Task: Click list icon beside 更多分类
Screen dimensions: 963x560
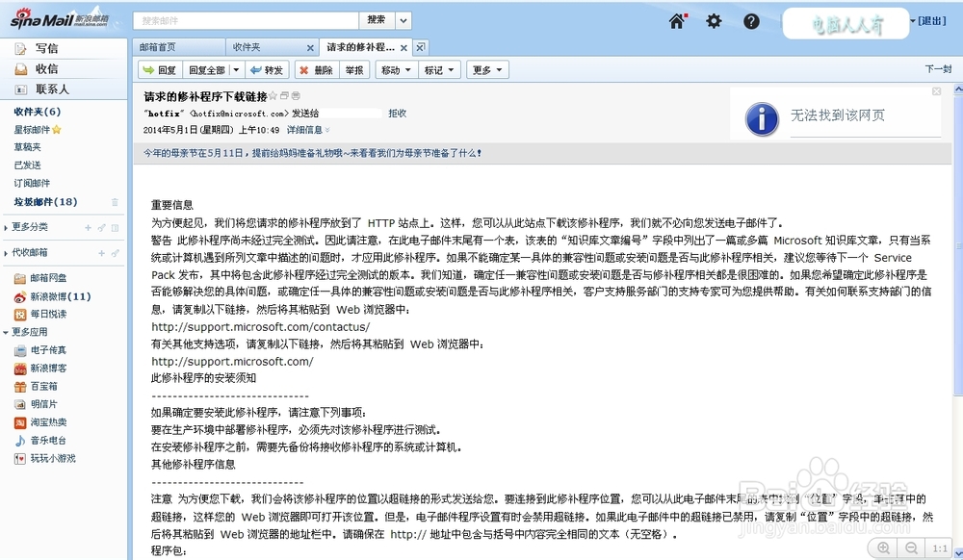Action: (x=115, y=227)
